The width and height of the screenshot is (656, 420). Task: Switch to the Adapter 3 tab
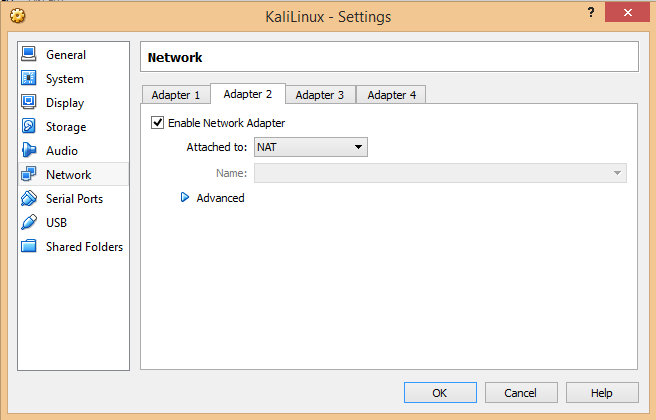(320, 95)
